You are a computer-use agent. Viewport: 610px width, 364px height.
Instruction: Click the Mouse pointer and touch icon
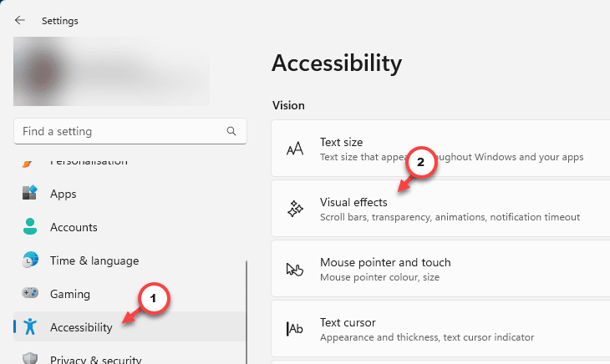(295, 269)
